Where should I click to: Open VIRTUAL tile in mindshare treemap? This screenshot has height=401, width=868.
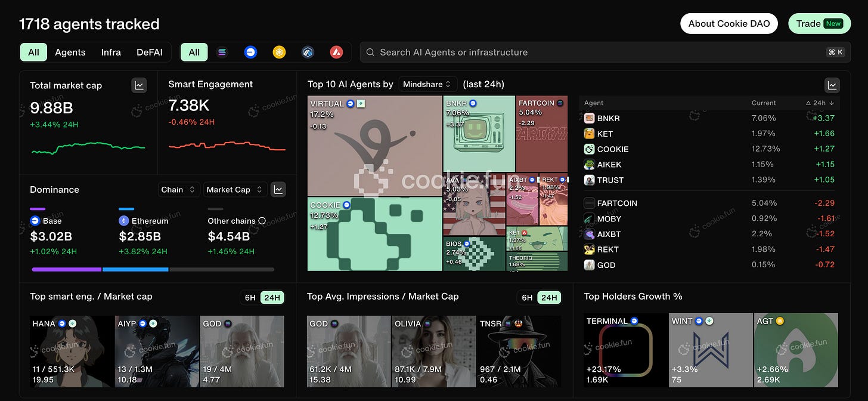pos(375,146)
